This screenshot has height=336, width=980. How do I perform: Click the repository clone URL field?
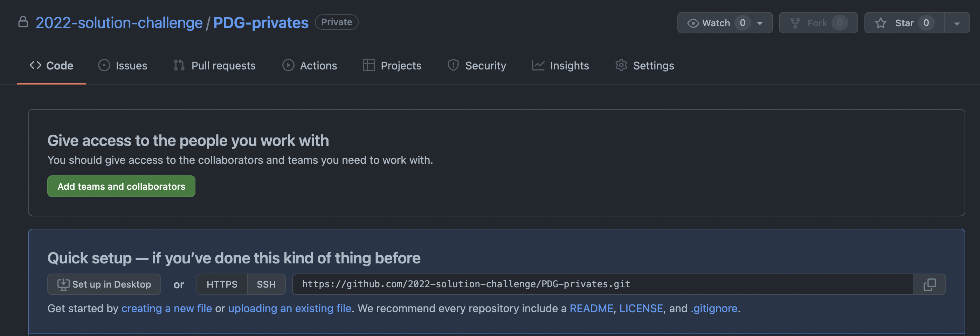point(603,284)
